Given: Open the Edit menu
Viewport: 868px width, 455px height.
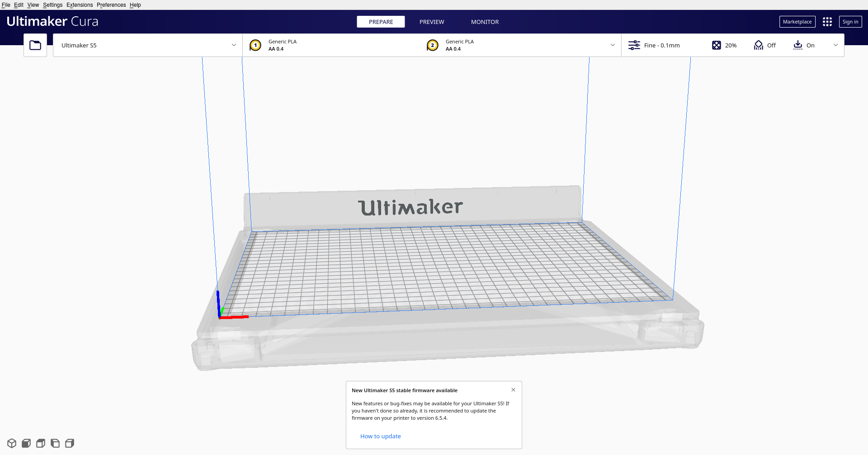Looking at the screenshot, I should pyautogui.click(x=19, y=5).
